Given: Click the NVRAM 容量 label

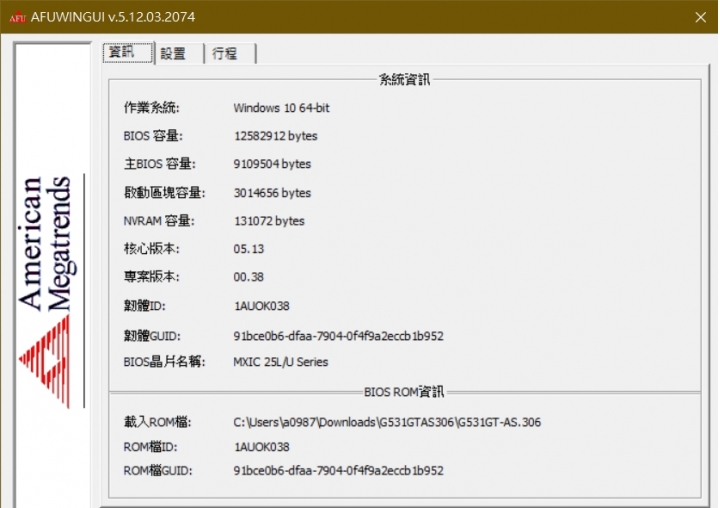Looking at the screenshot, I should coord(159,221).
